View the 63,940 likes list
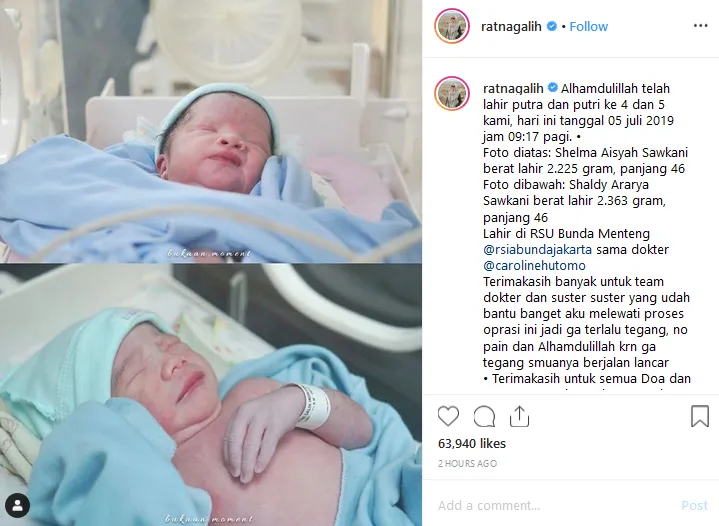This screenshot has height=526, width=719. point(472,443)
